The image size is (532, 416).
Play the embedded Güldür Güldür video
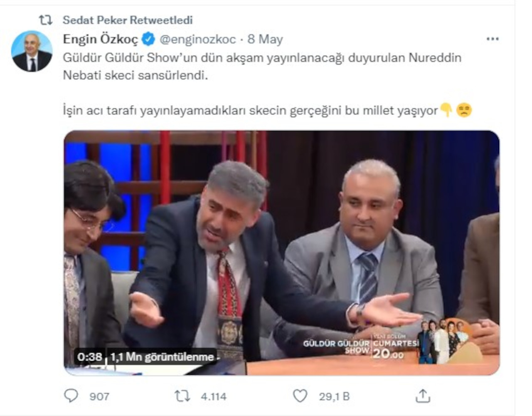coord(281,253)
